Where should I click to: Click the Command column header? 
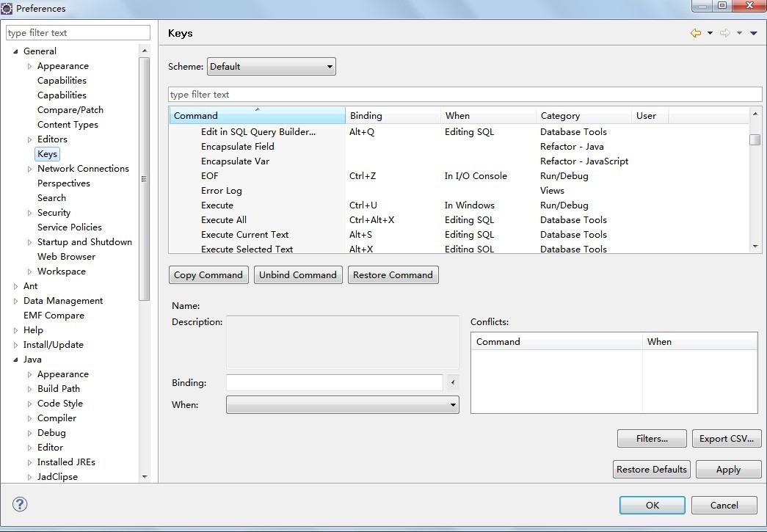(257, 116)
